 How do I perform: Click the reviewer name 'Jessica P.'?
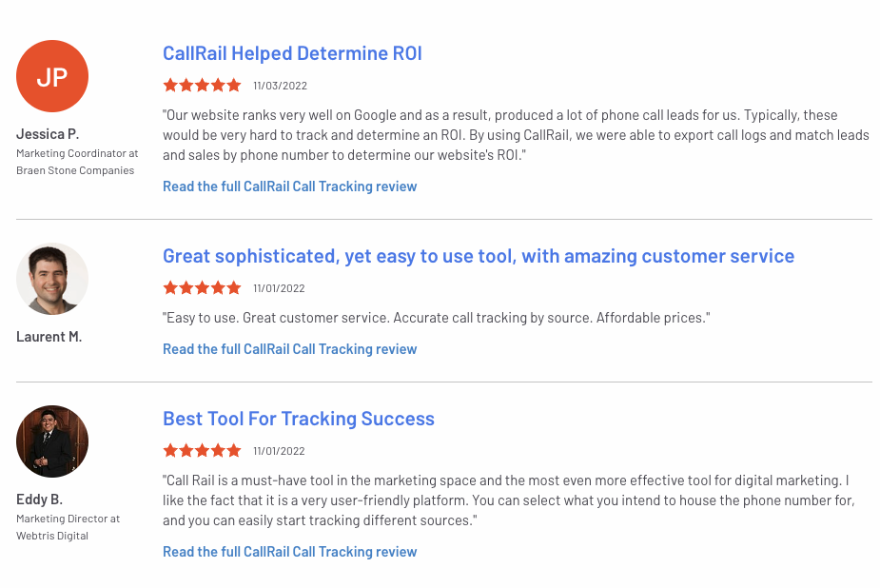[x=46, y=134]
